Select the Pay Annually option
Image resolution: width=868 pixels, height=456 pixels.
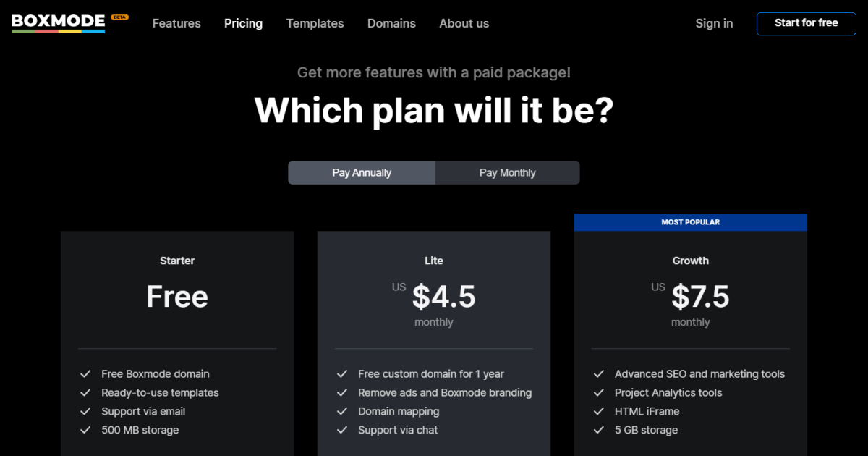click(x=362, y=172)
